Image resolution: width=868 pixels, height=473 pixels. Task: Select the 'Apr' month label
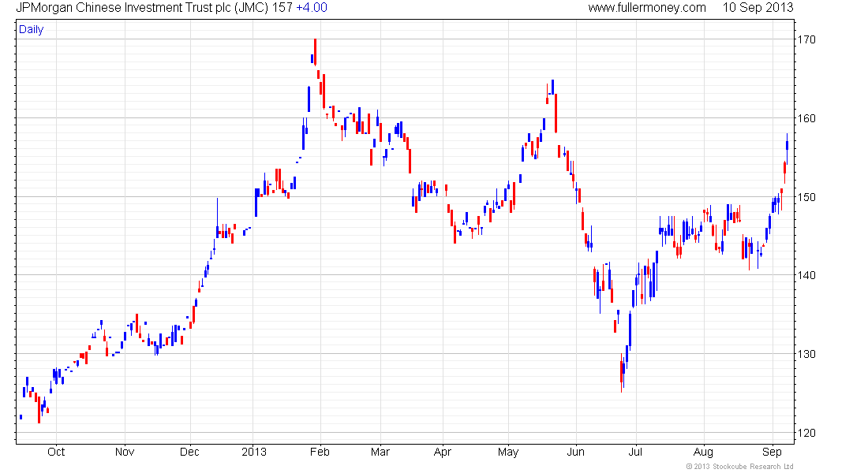click(x=443, y=452)
